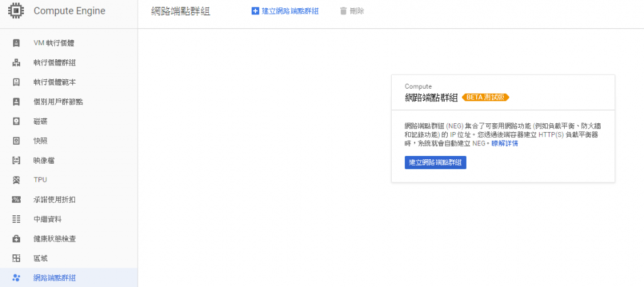Click the 承諾使用折扣 percent icon
The width and height of the screenshot is (644, 287).
(x=16, y=200)
